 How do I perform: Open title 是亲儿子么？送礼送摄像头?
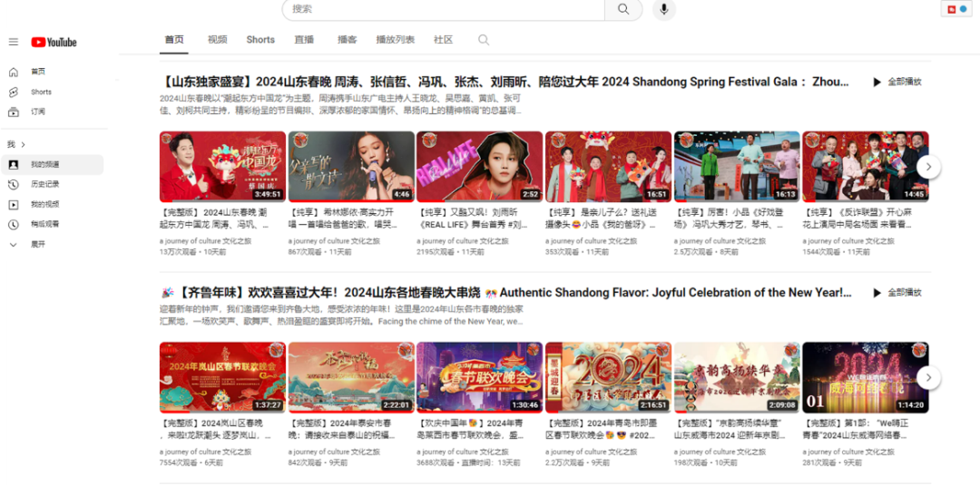point(602,218)
